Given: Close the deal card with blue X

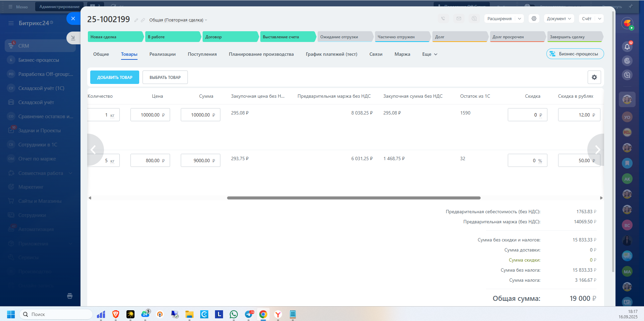Looking at the screenshot, I should pyautogui.click(x=73, y=18).
